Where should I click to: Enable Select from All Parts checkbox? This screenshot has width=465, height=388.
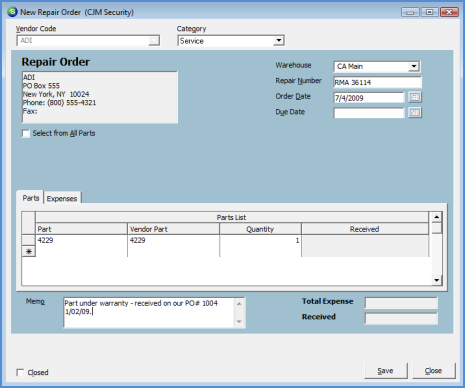[x=26, y=133]
